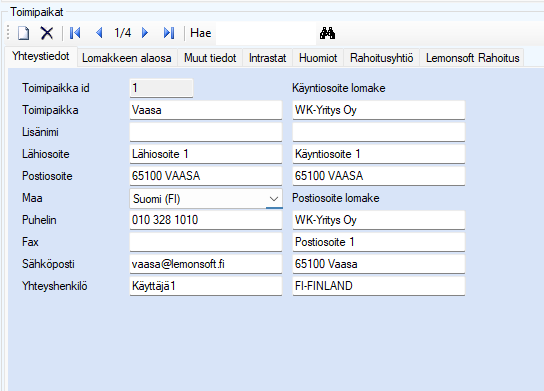Go to previous record arrow

(99, 33)
